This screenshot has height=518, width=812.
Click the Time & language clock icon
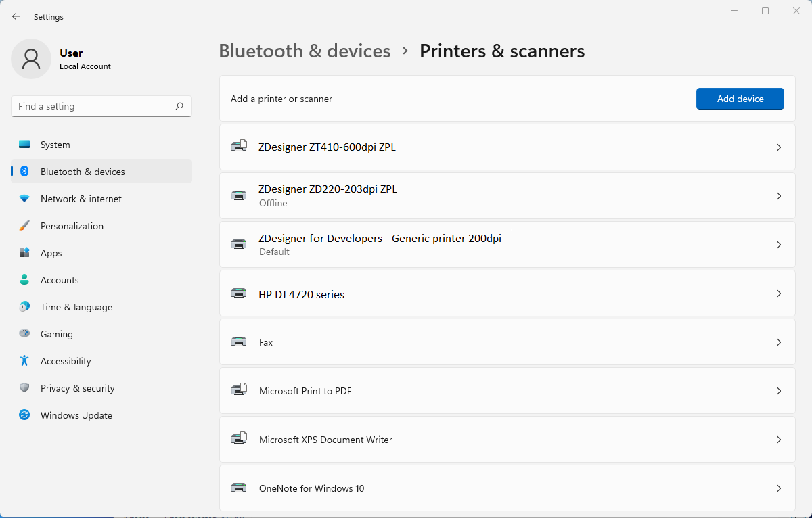coord(24,307)
